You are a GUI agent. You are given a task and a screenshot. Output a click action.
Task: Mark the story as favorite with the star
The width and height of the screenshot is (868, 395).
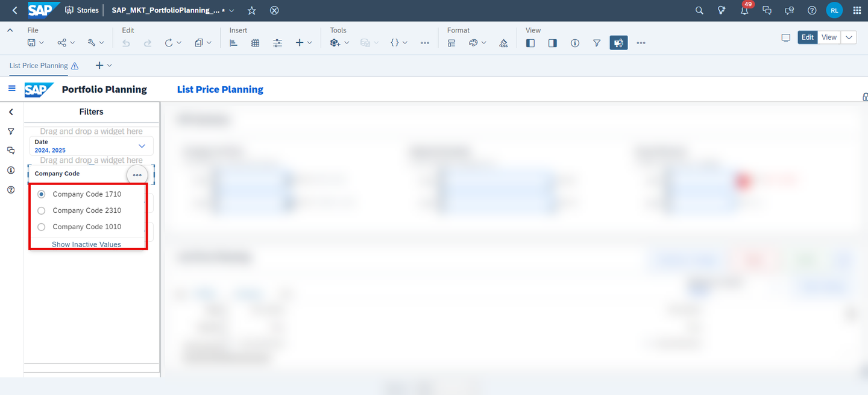coord(252,10)
